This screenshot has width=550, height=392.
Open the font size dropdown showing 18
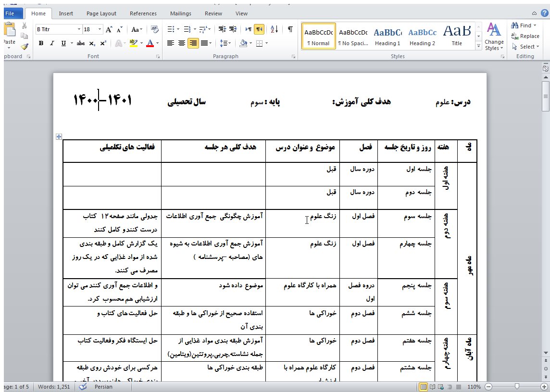pyautogui.click(x=100, y=29)
